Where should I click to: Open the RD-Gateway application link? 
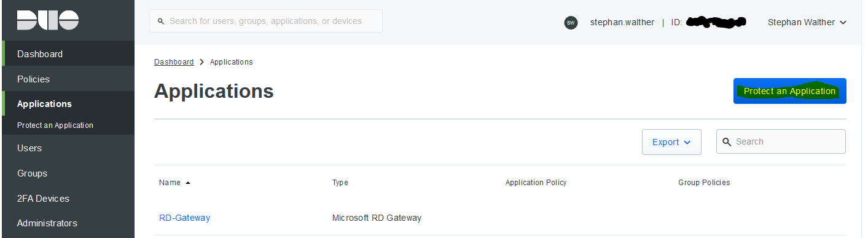(184, 218)
